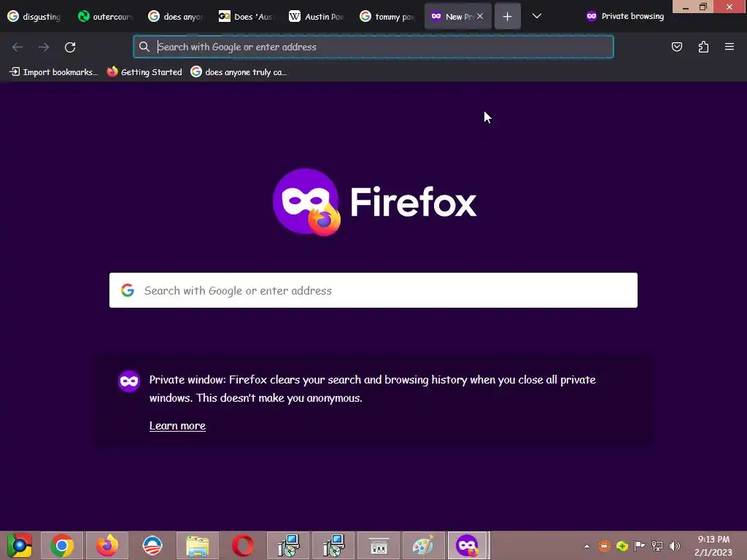Image resolution: width=747 pixels, height=560 pixels.
Task: Reload the current page
Action: pos(70,47)
